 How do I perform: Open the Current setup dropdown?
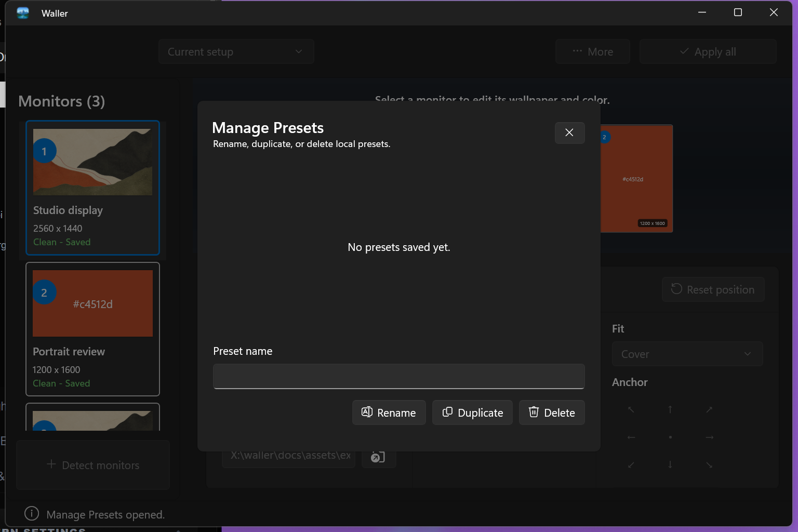(236, 51)
